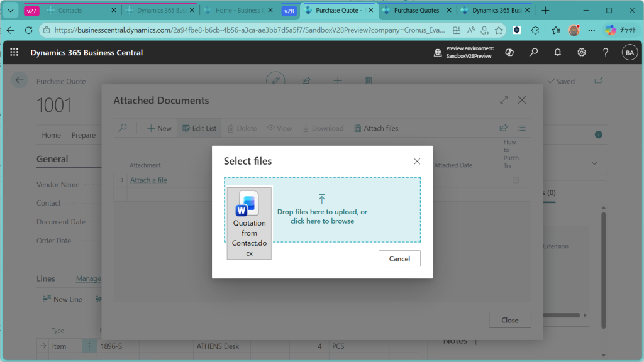Click the vertical scrollbar in the right pane

(x=603, y=264)
